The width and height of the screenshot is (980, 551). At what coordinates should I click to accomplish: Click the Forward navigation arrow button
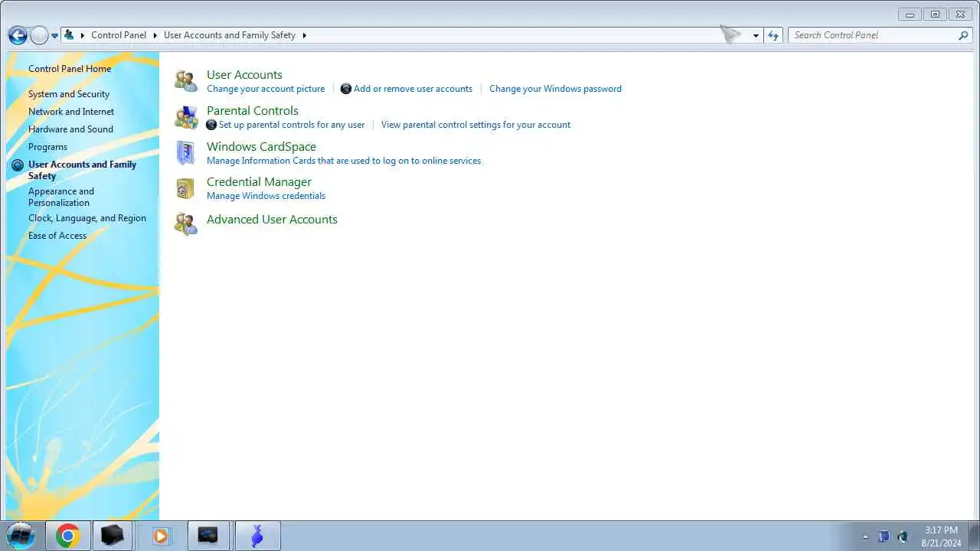point(39,35)
